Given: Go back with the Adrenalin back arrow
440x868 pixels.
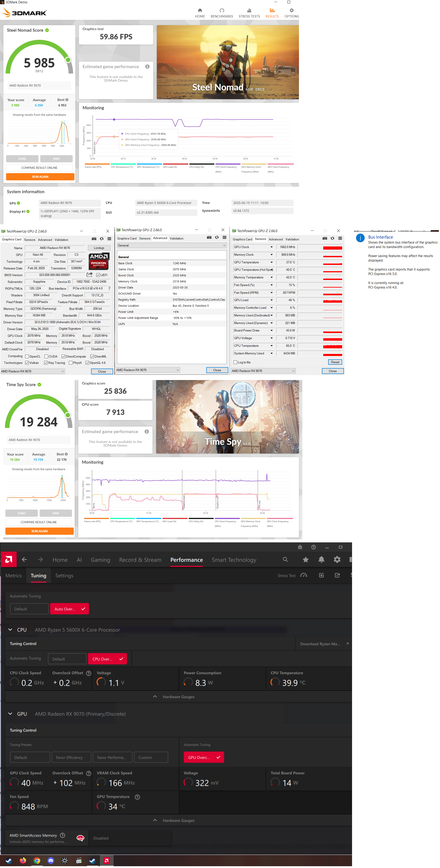Looking at the screenshot, I should pos(24,560).
